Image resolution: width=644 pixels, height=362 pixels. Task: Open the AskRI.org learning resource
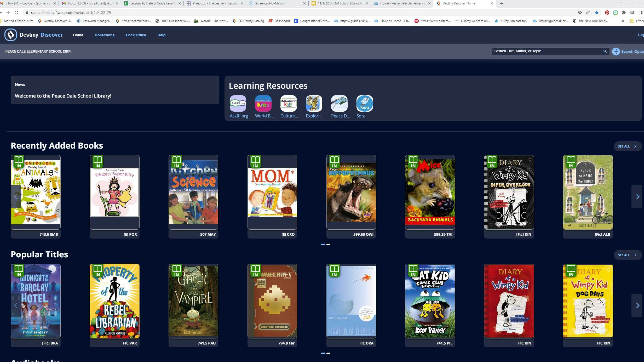238,103
